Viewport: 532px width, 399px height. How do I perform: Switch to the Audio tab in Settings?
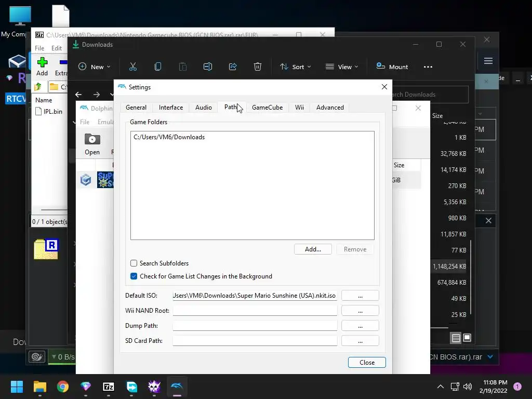tap(204, 107)
